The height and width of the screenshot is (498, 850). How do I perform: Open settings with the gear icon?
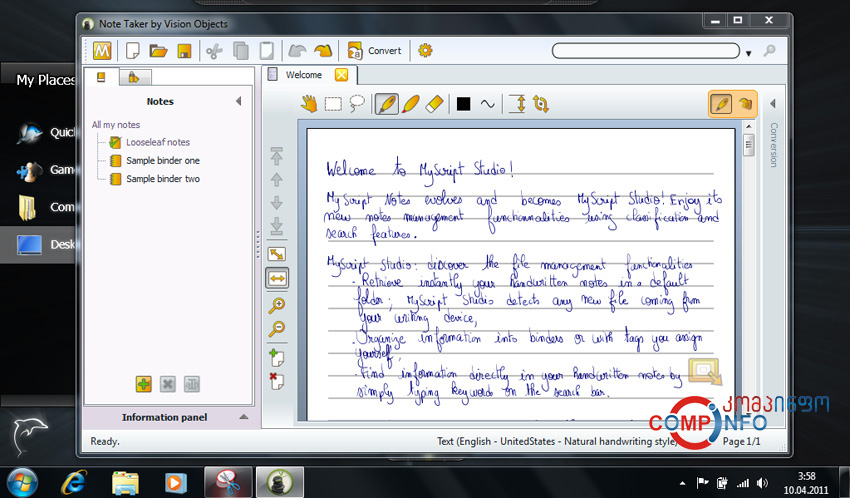click(x=425, y=51)
